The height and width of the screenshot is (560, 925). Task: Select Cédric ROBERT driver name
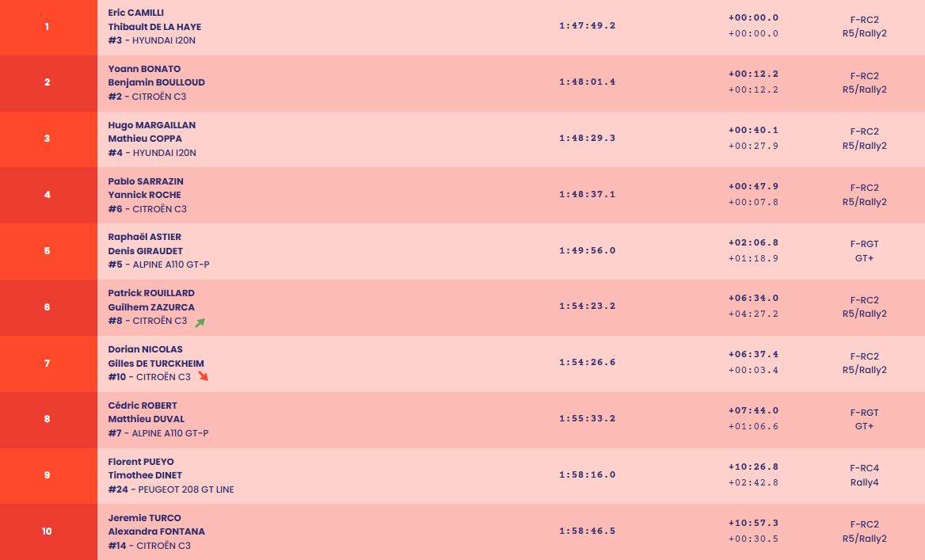(x=143, y=406)
